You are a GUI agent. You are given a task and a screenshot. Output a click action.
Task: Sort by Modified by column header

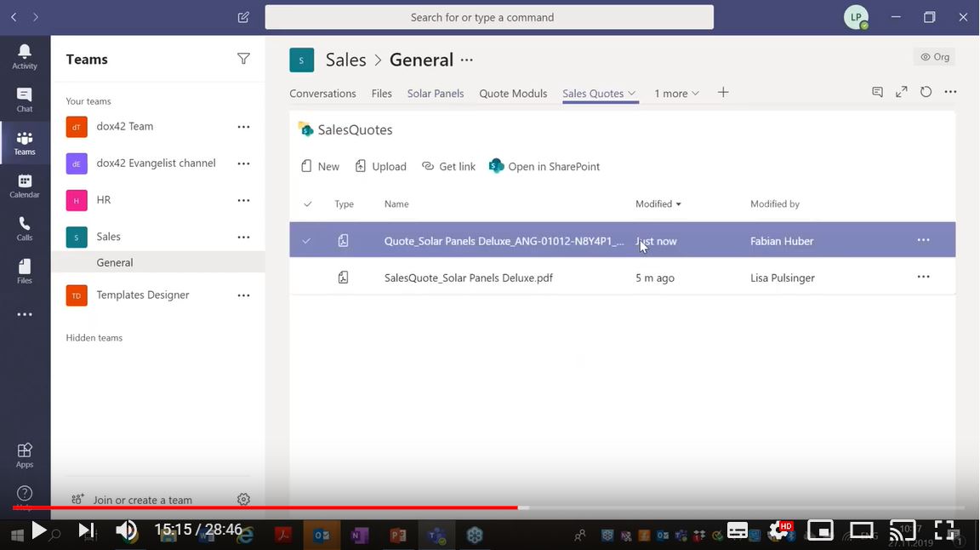[x=774, y=204]
